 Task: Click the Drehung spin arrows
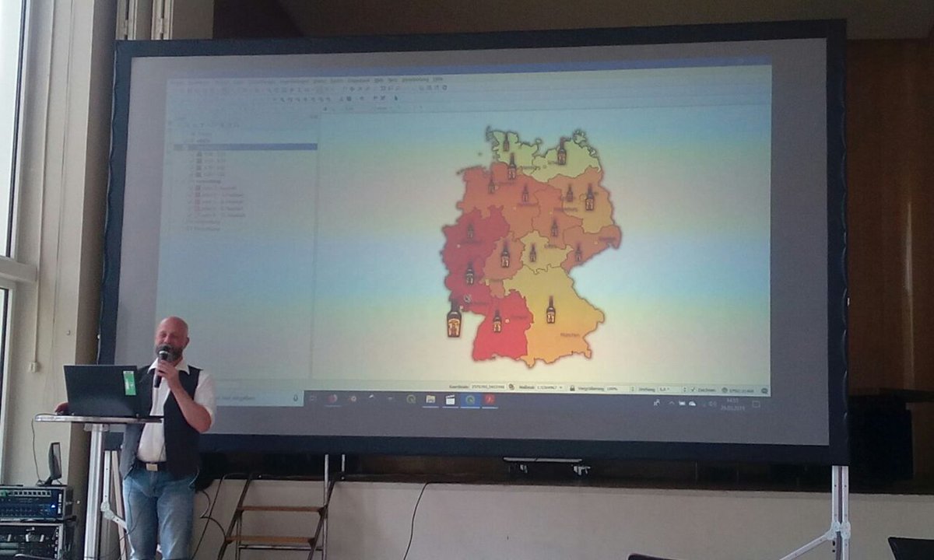tap(685, 389)
